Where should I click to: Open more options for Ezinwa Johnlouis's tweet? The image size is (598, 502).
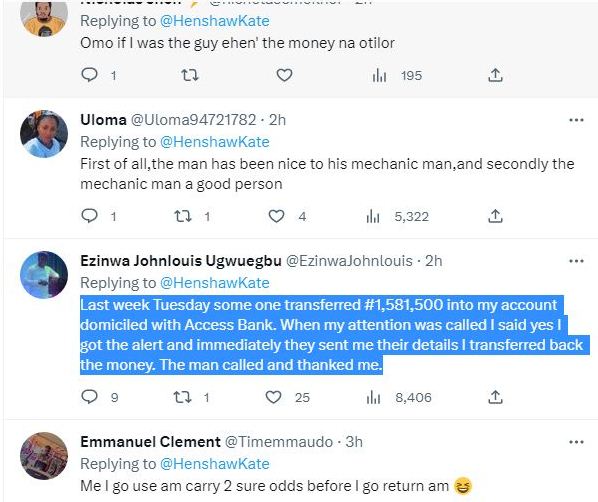576,261
